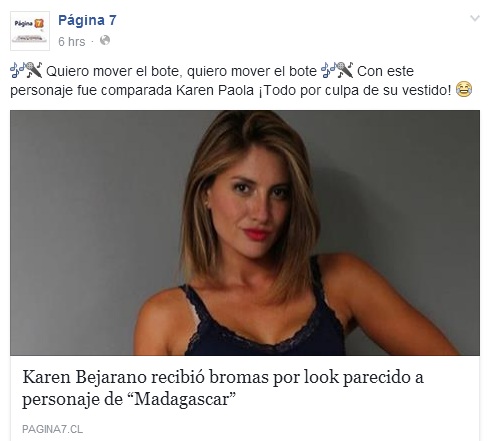Click "Karen Paola" in the post caption
Screen dimensions: 491x441
215,90
